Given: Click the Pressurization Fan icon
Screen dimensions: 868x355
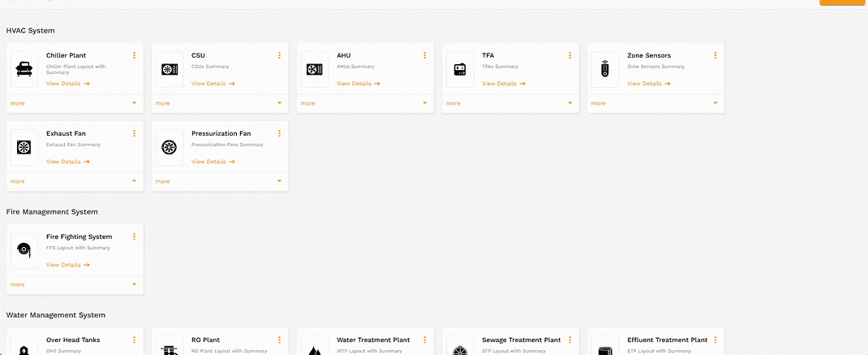Looking at the screenshot, I should (x=170, y=148).
